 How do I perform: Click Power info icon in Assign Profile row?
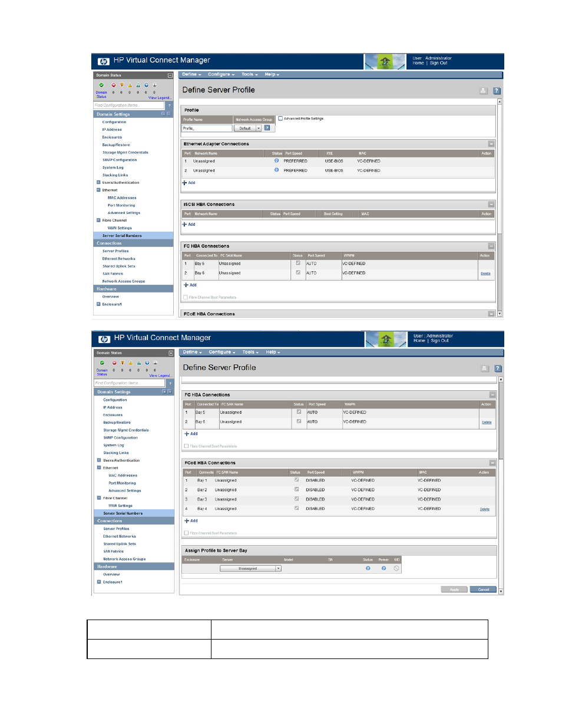tap(384, 568)
